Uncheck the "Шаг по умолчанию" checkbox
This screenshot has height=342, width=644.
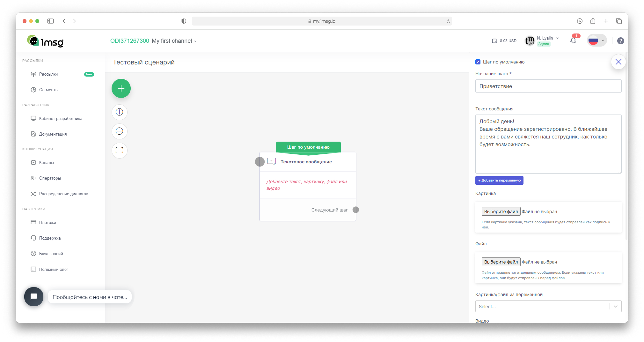point(478,62)
